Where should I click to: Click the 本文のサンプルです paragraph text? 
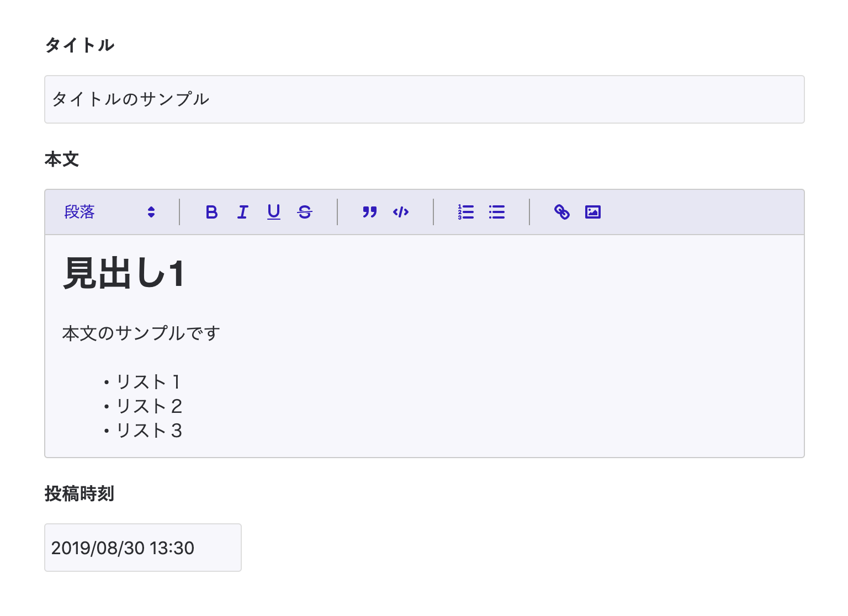(x=141, y=333)
